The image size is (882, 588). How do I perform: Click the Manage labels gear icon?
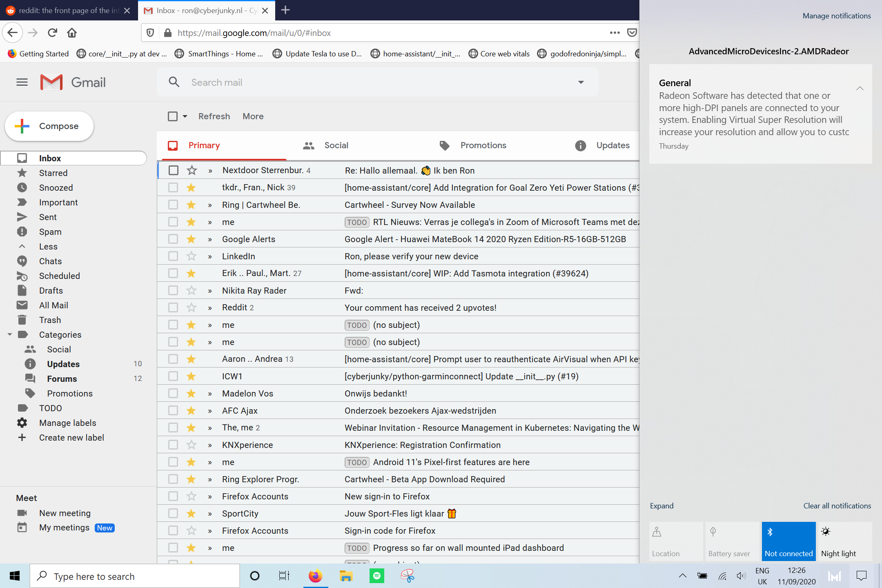pos(22,423)
